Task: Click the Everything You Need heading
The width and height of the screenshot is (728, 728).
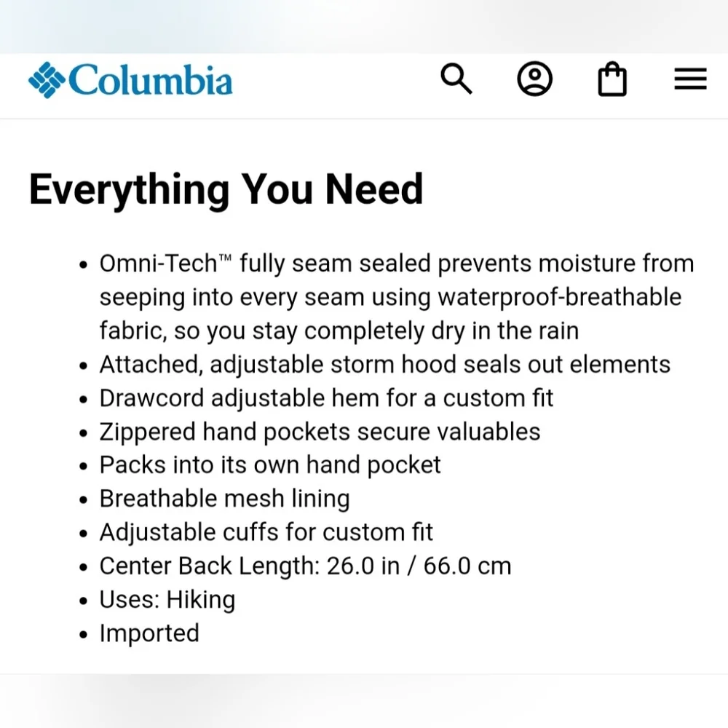Action: (x=226, y=189)
